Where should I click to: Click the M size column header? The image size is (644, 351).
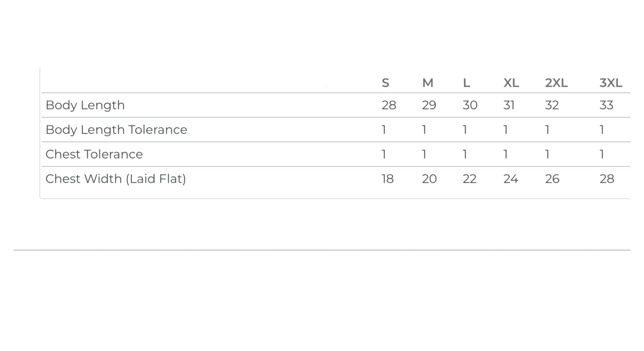pyautogui.click(x=428, y=83)
